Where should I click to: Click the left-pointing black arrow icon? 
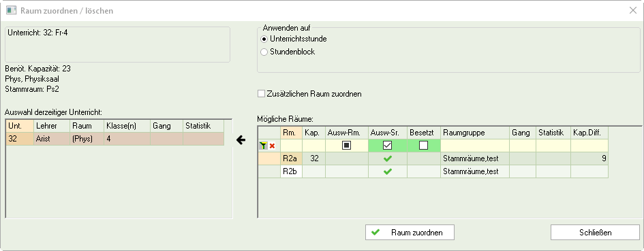[x=241, y=140]
